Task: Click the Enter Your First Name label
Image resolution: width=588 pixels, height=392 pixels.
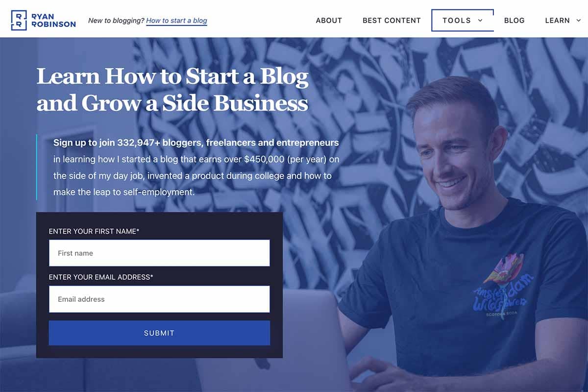Action: coord(94,231)
